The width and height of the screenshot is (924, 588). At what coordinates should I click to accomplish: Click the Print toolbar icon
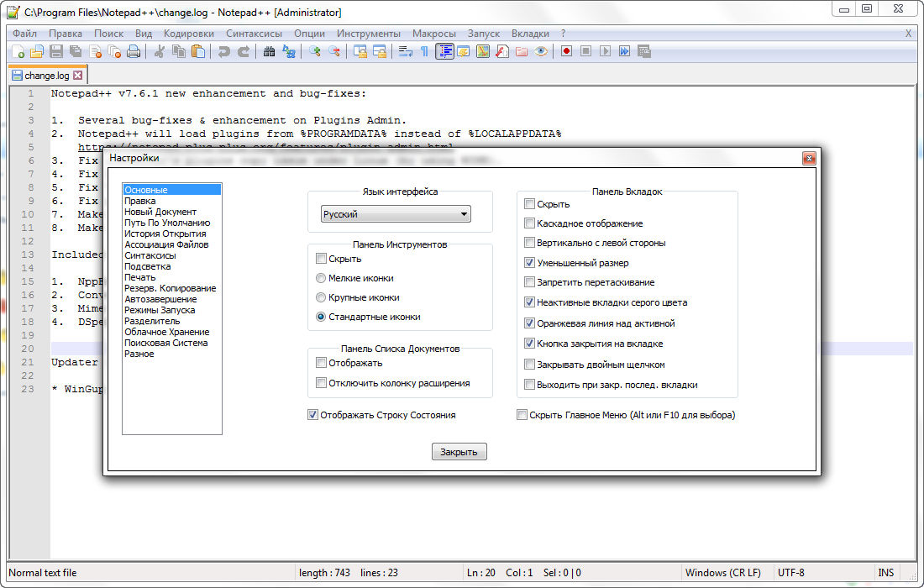[x=133, y=52]
